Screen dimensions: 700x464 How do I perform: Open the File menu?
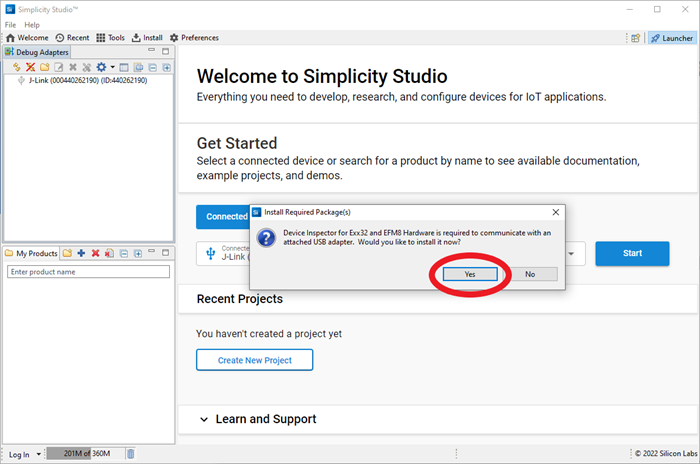(x=10, y=25)
